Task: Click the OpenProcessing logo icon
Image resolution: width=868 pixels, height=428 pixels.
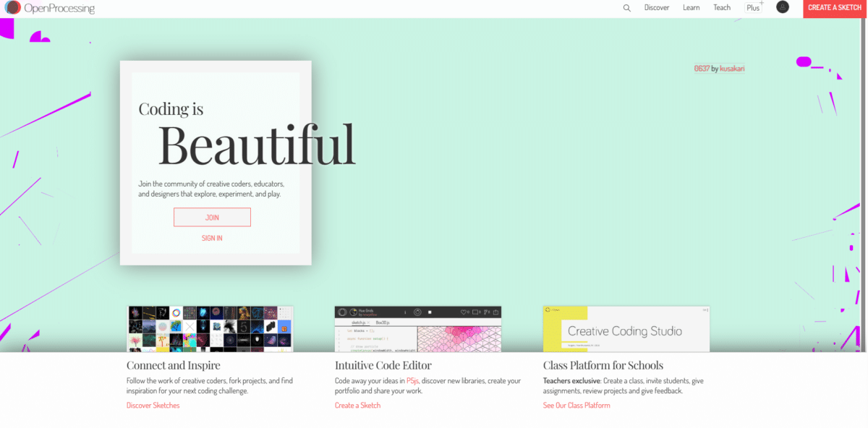Action: [12, 8]
